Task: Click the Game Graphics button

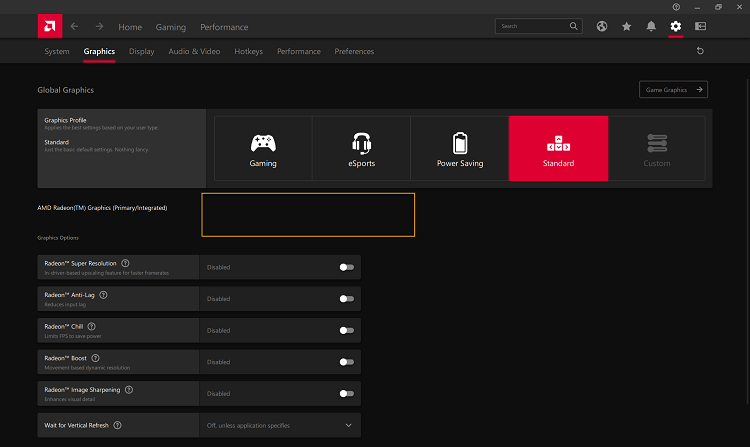Action: [x=673, y=90]
